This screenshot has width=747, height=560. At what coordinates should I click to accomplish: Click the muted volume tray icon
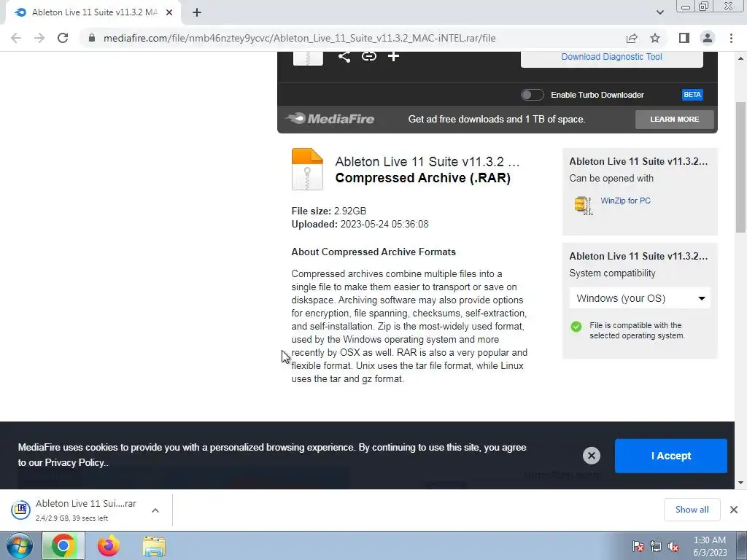(673, 547)
